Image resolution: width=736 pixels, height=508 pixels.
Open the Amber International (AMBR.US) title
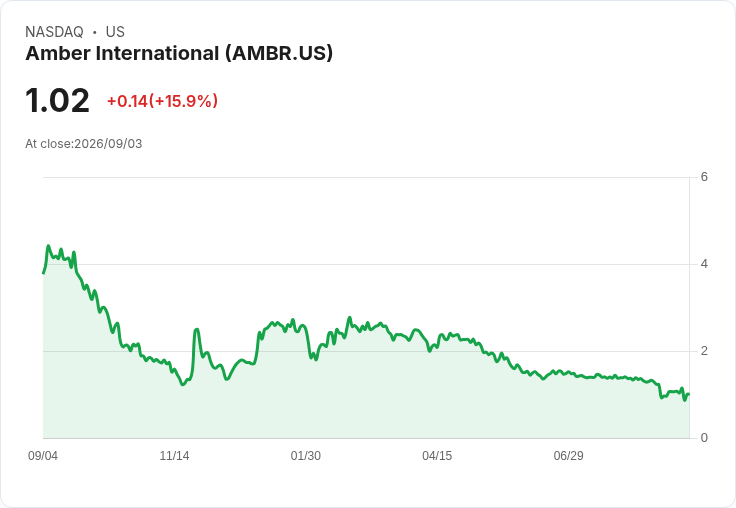(x=179, y=53)
